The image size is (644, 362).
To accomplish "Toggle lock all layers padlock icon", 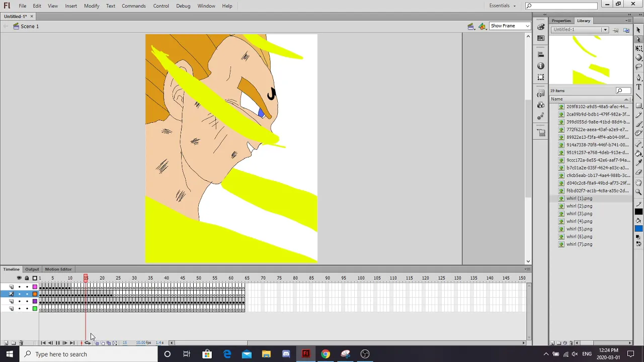I will point(27,278).
